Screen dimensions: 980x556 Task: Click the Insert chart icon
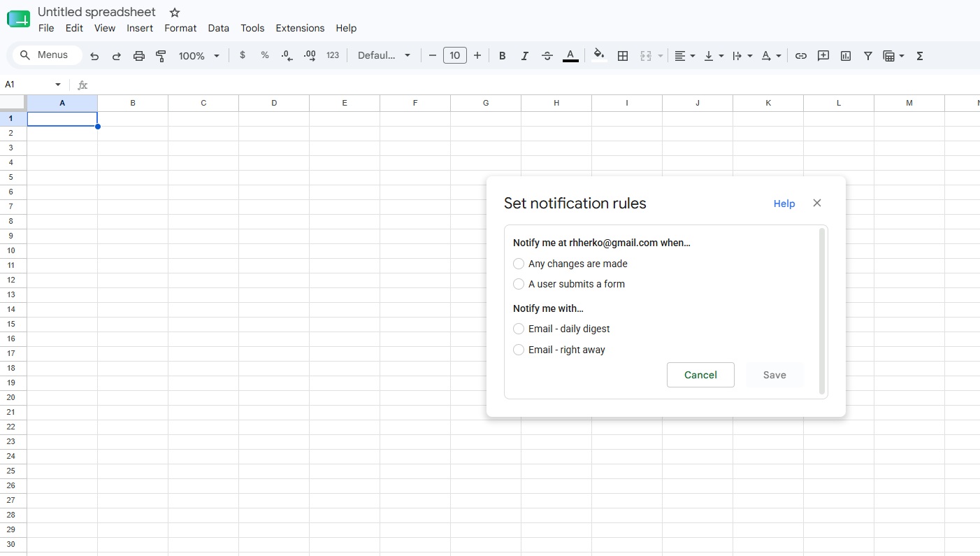point(846,56)
